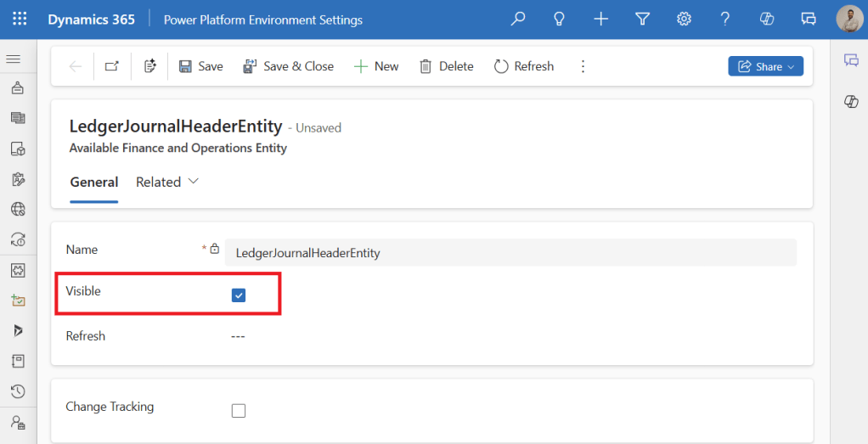Open the app launcher waffle icon
Image resolution: width=868 pixels, height=444 pixels.
(x=20, y=19)
